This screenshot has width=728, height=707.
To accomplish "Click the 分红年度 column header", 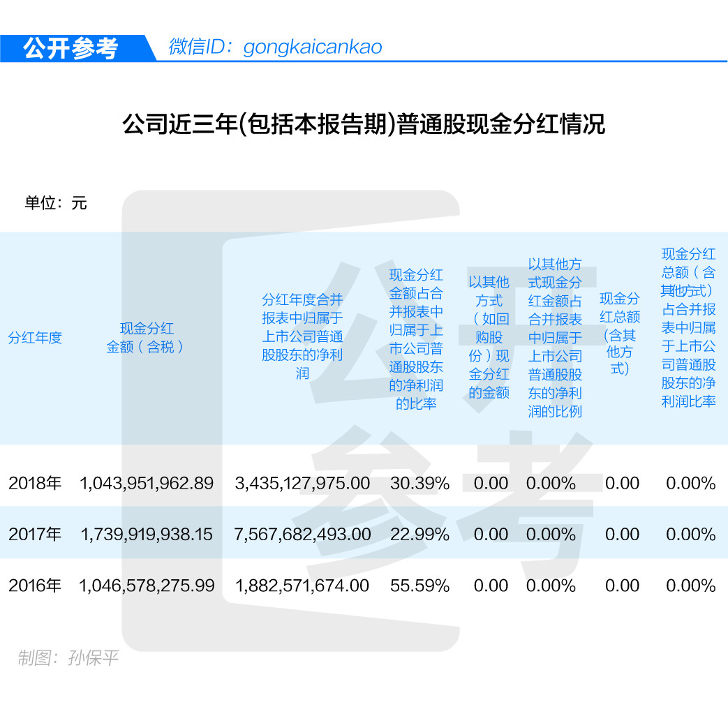I will [x=35, y=338].
